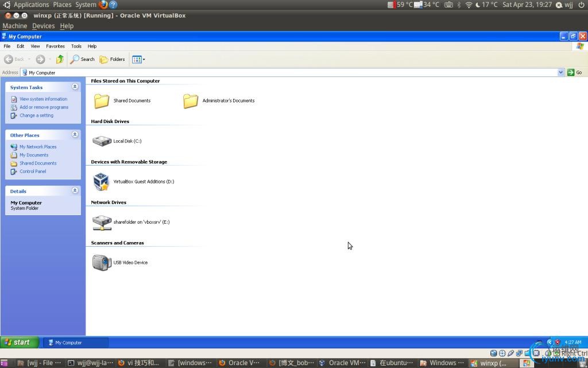Open the Ubuntu Applications menu
Image resolution: width=588 pixels, height=368 pixels.
31,5
